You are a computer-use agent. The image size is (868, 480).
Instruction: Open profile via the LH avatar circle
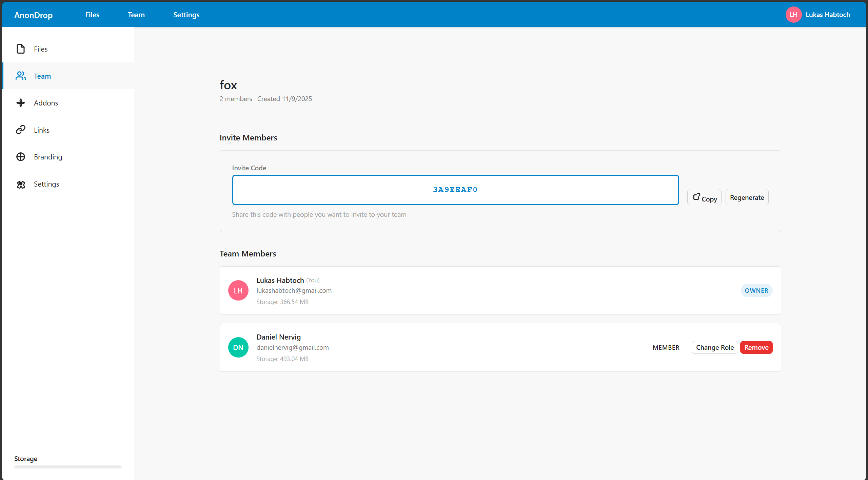pos(793,14)
